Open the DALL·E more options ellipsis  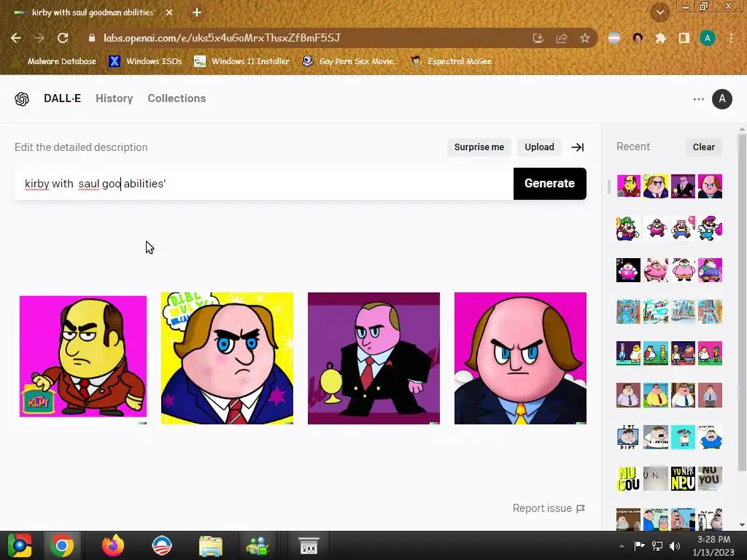698,99
